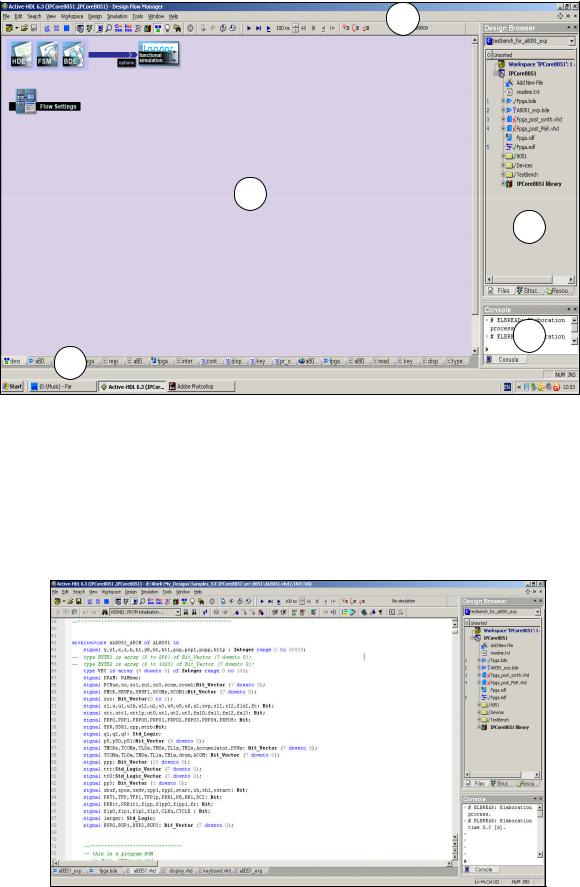Click the 'type...' document tab in the top window
This screenshot has width=580, height=887.
[x=456, y=361]
